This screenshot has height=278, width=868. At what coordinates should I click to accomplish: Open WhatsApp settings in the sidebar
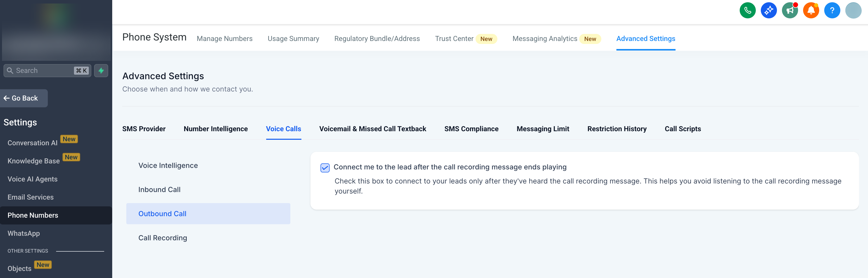pyautogui.click(x=24, y=234)
